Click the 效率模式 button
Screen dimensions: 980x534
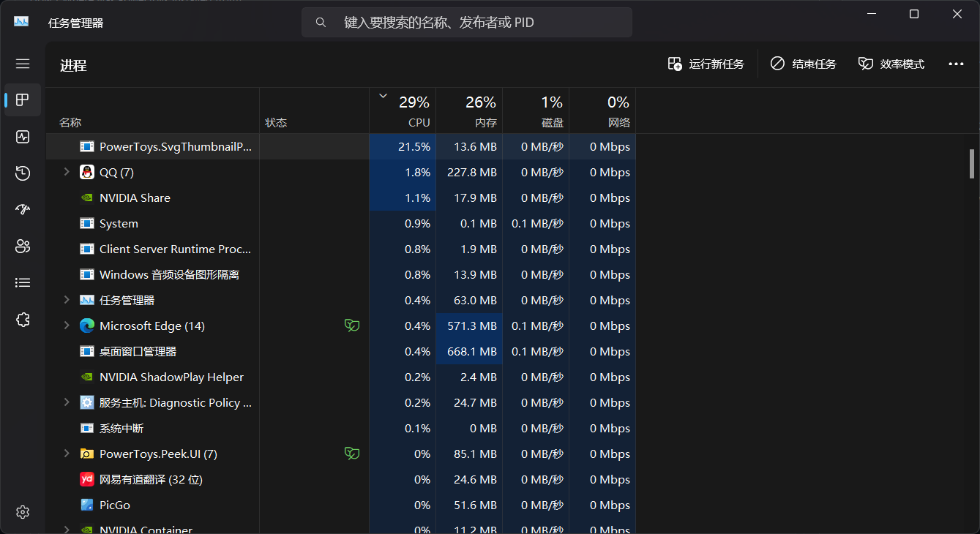click(891, 64)
